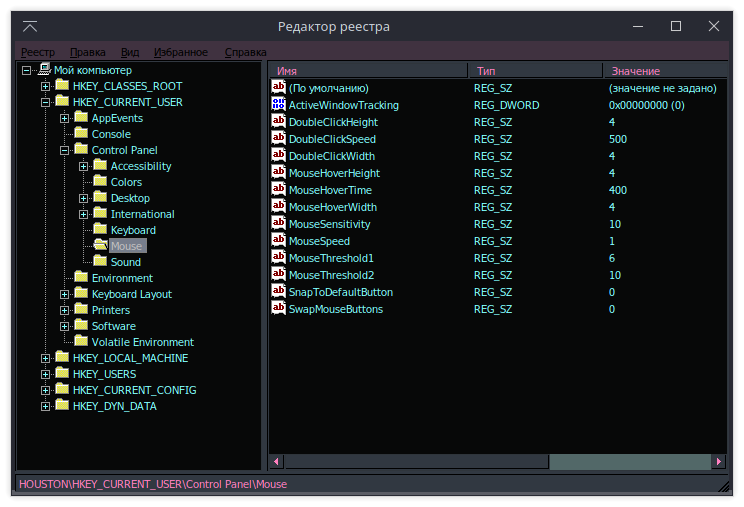Click the AppEvents folder icon
The width and height of the screenshot is (744, 507).
click(81, 117)
